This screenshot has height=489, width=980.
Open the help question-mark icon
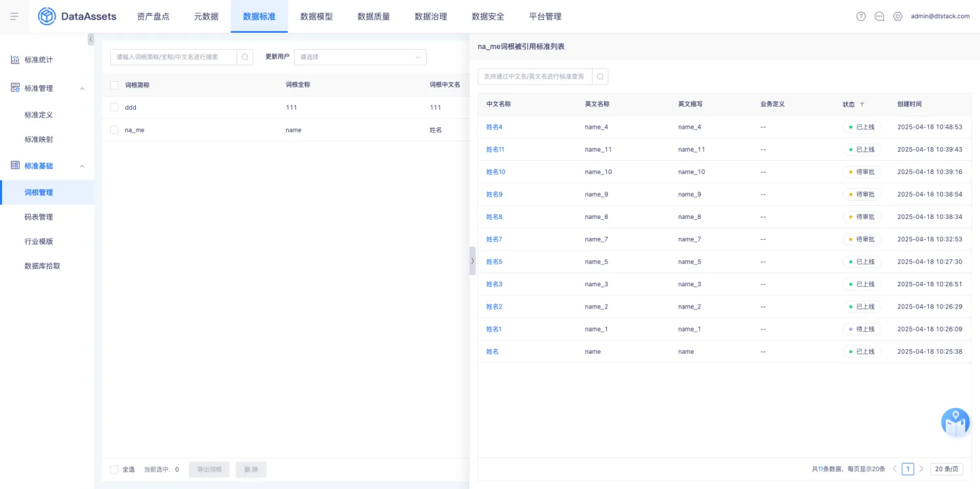861,16
